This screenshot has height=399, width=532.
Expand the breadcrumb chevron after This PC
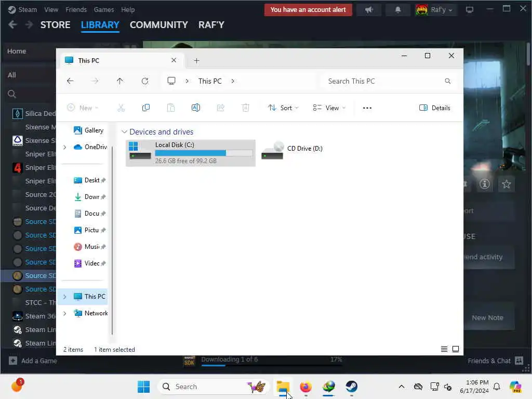233,81
